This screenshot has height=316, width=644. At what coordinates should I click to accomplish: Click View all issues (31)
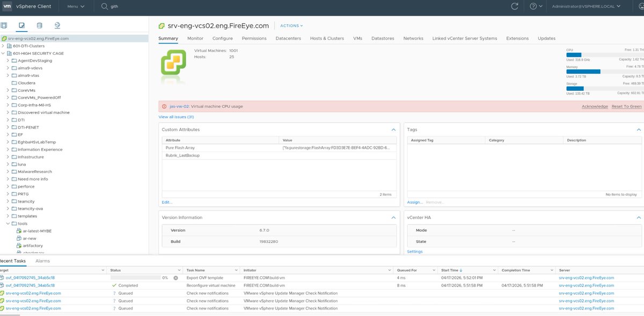click(x=176, y=117)
